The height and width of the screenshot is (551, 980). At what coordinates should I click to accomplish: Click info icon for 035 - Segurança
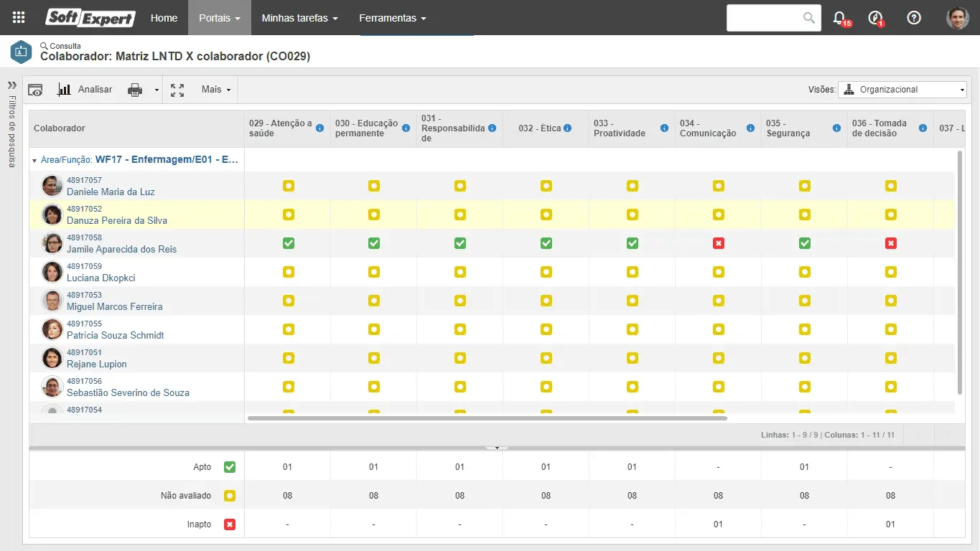pyautogui.click(x=837, y=128)
